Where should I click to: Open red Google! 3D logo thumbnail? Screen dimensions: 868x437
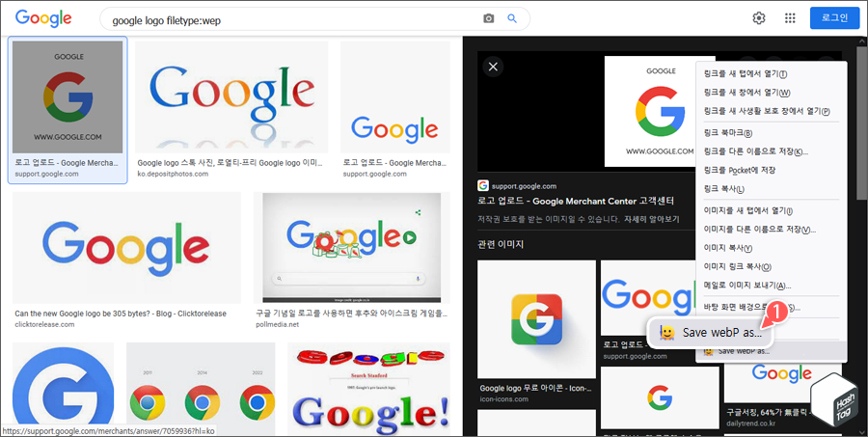pyautogui.click(x=368, y=389)
